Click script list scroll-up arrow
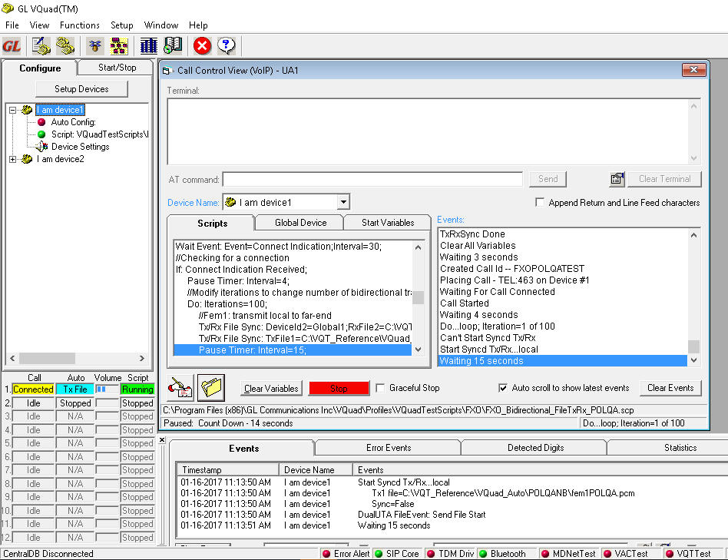Viewport: 728px width, 560px height. (x=419, y=247)
